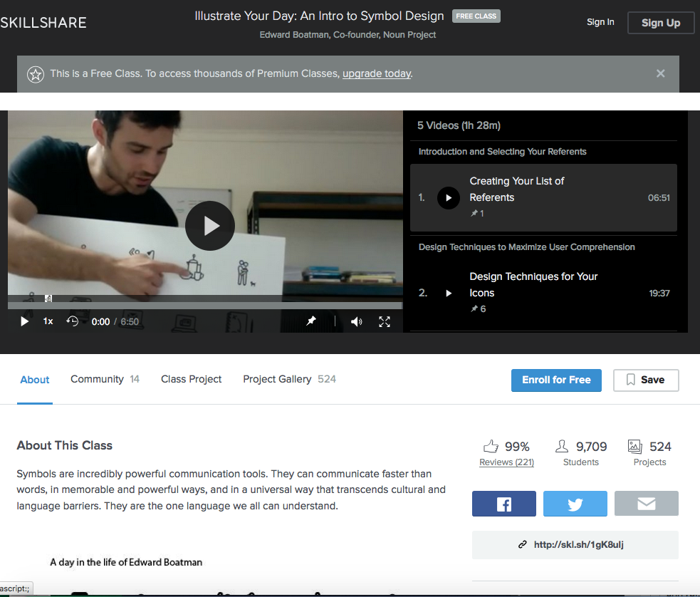Viewport: 700px width, 597px height.
Task: Click the class title 'Illustrate Your Day' heading
Action: point(319,16)
